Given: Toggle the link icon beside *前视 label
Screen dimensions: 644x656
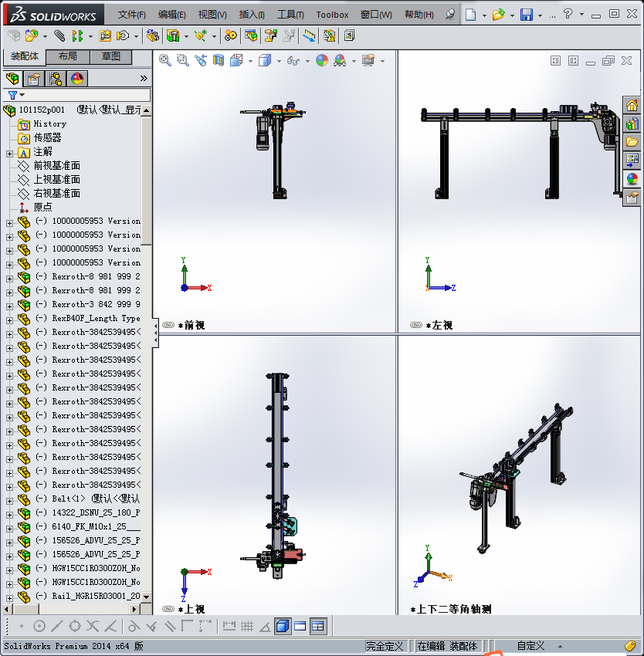Looking at the screenshot, I should click(168, 325).
